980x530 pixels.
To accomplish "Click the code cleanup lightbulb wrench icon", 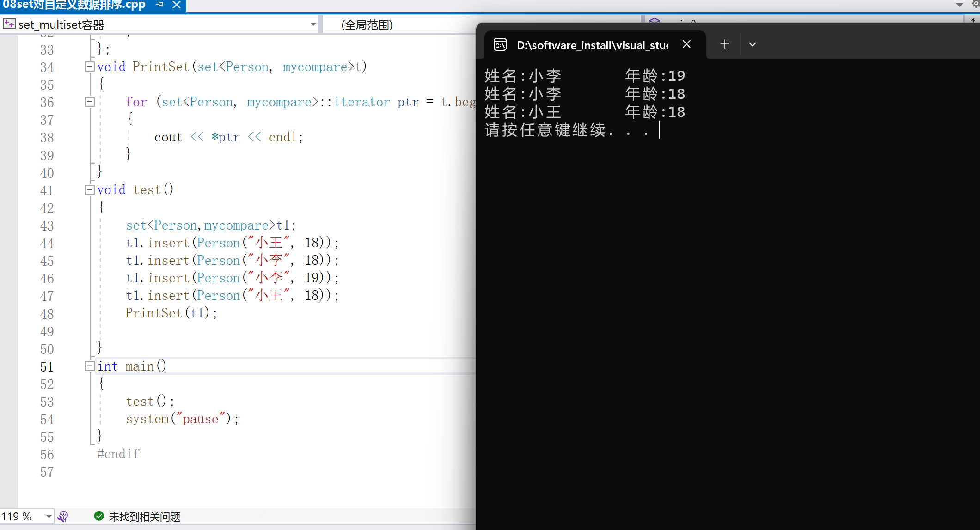I will tap(63, 516).
